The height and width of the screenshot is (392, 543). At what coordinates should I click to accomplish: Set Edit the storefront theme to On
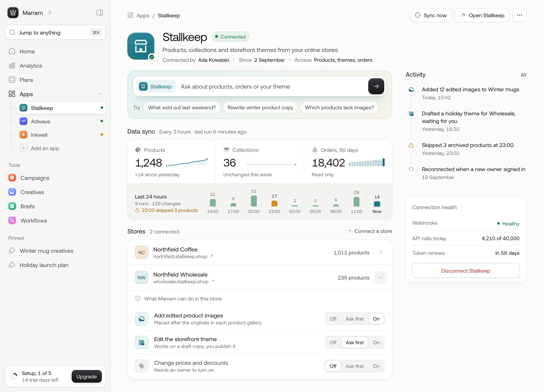(x=376, y=342)
